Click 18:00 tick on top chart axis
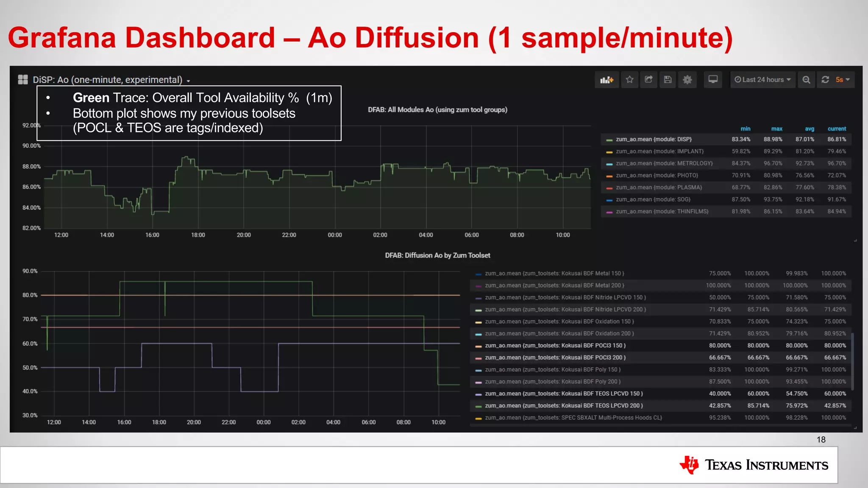This screenshot has width=868, height=488. (x=198, y=235)
